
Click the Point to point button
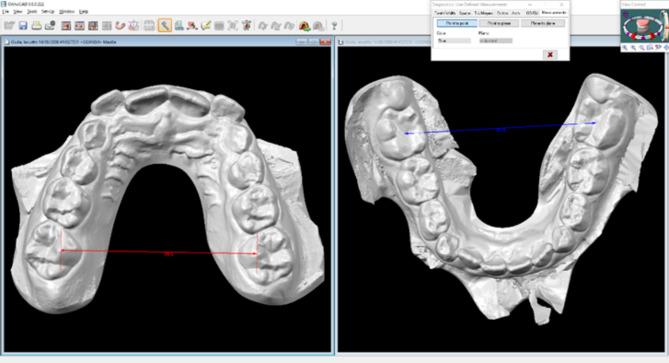pyautogui.click(x=457, y=23)
